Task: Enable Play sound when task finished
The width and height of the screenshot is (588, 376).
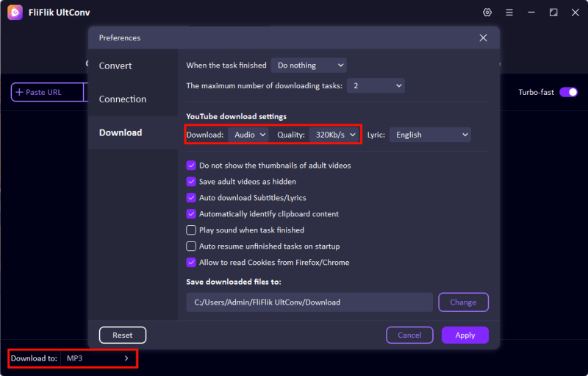Action: pos(191,230)
